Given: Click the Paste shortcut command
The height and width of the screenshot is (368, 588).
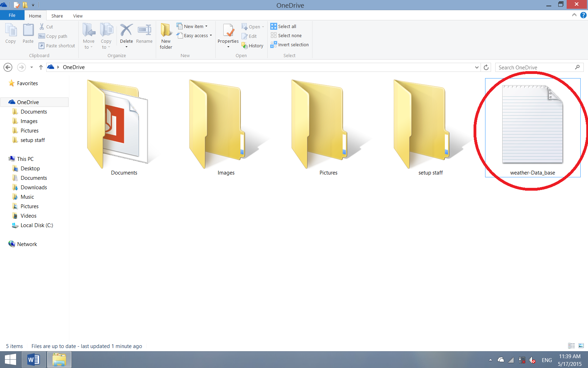Looking at the screenshot, I should pyautogui.click(x=57, y=46).
